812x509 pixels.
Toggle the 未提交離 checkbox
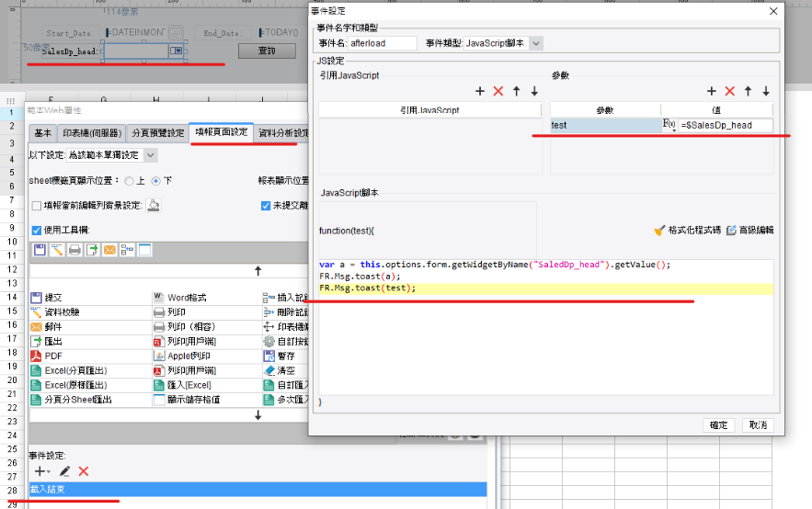pyautogui.click(x=266, y=206)
